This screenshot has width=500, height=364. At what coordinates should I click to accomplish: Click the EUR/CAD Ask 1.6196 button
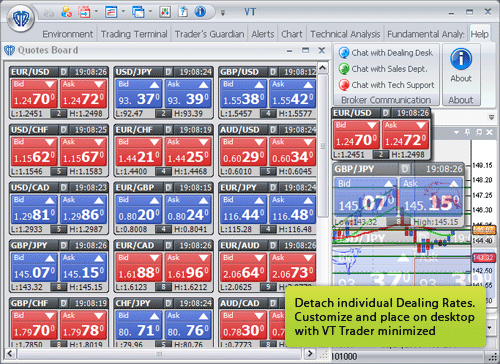coord(188,267)
